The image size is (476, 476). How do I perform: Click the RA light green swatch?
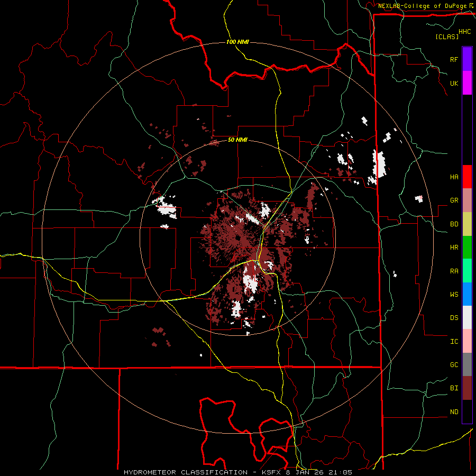(467, 271)
